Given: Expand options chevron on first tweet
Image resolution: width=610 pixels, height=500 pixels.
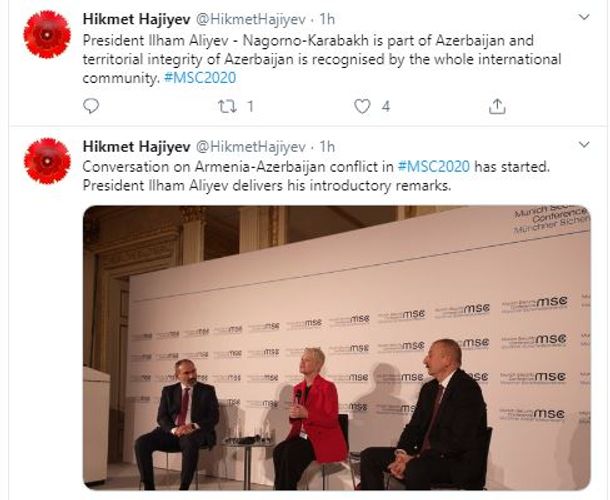Looking at the screenshot, I should (584, 17).
